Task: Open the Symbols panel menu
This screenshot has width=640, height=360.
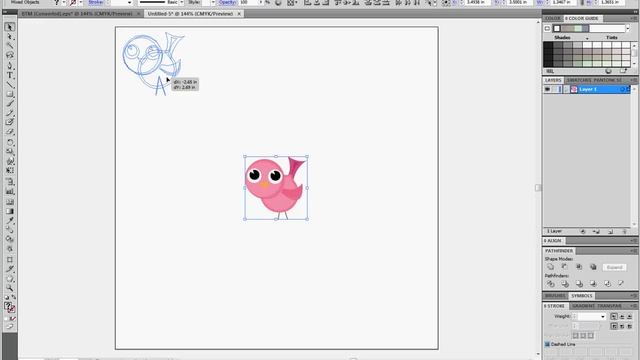Action: tap(633, 296)
